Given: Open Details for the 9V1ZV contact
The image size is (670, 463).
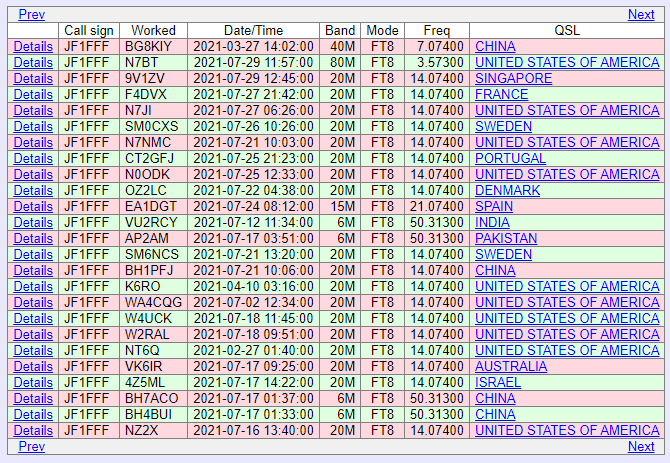Looking at the screenshot, I should pyautogui.click(x=33, y=79).
